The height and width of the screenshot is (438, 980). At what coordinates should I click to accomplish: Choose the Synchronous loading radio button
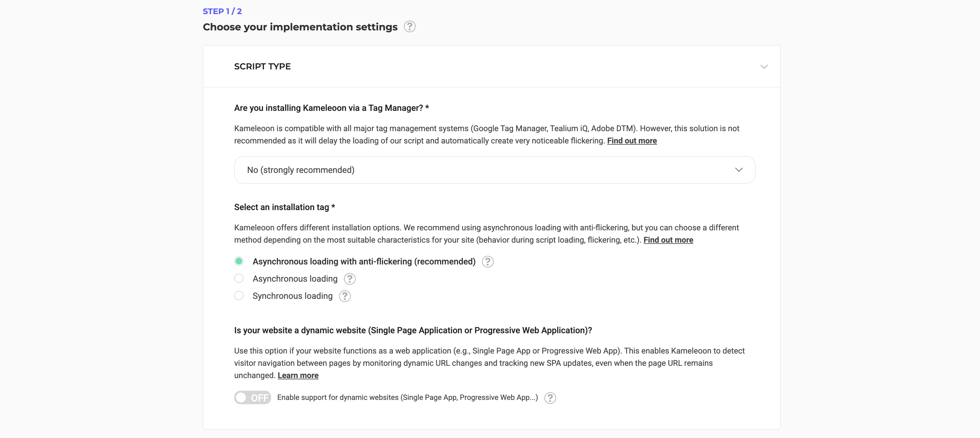pos(239,295)
